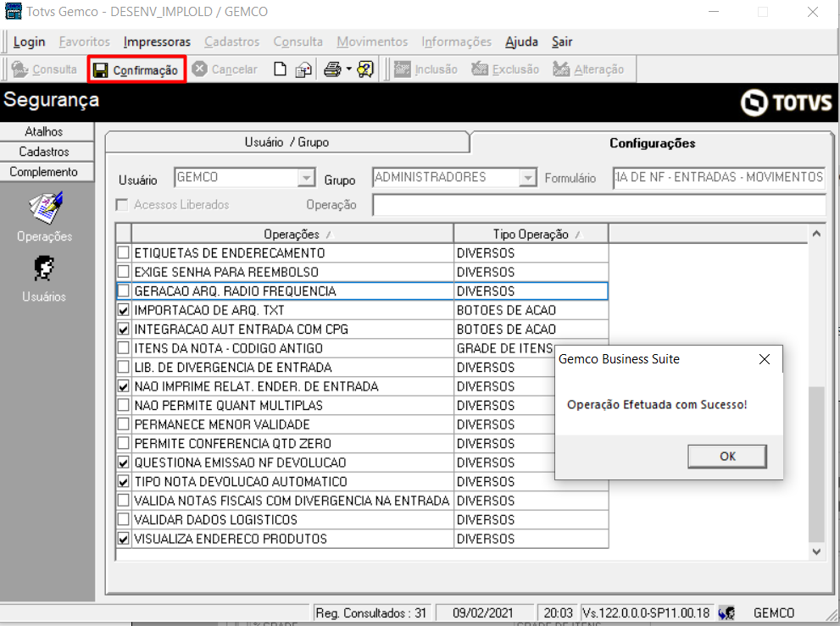The width and height of the screenshot is (840, 626).
Task: Click the TOTVS logo
Action: (786, 102)
